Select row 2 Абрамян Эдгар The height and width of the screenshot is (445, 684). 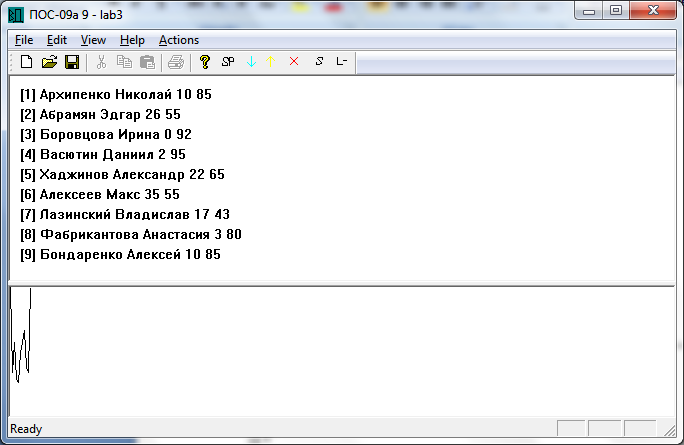point(100,114)
